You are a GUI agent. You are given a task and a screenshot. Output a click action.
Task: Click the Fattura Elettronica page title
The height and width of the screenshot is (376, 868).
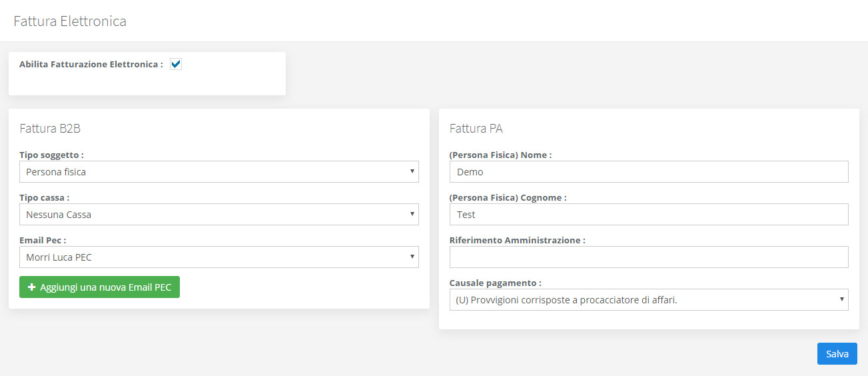click(x=70, y=21)
